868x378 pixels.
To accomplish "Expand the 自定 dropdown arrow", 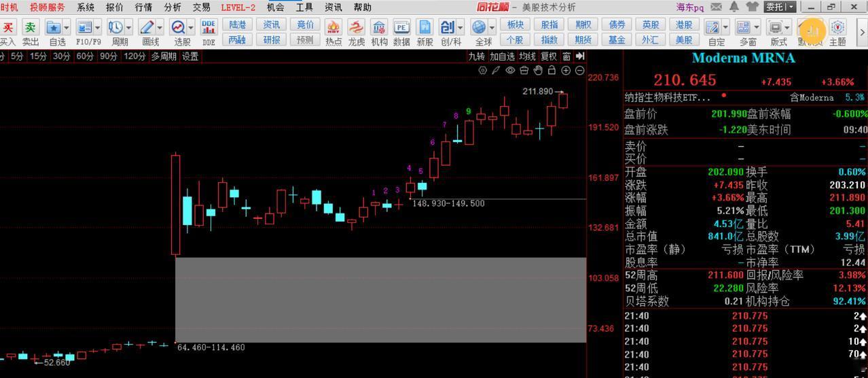I will tap(725, 28).
